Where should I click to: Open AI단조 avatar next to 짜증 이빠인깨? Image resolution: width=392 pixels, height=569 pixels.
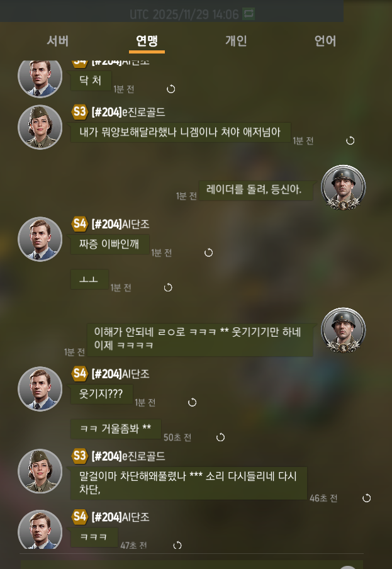point(40,239)
